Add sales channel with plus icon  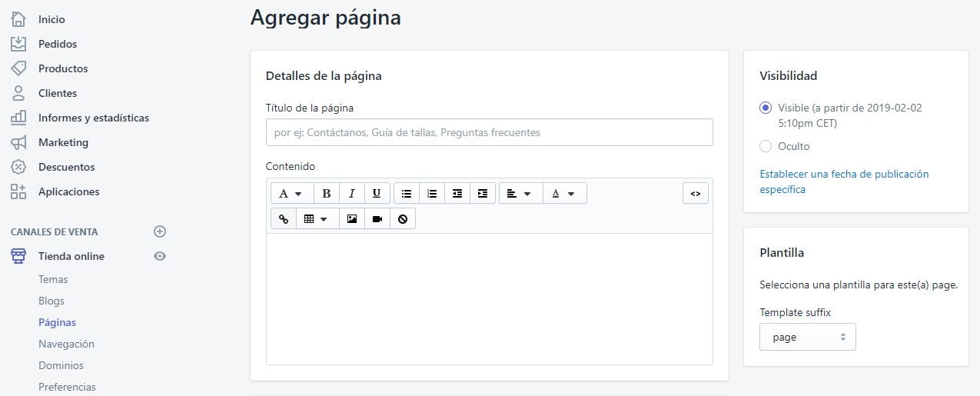click(160, 231)
